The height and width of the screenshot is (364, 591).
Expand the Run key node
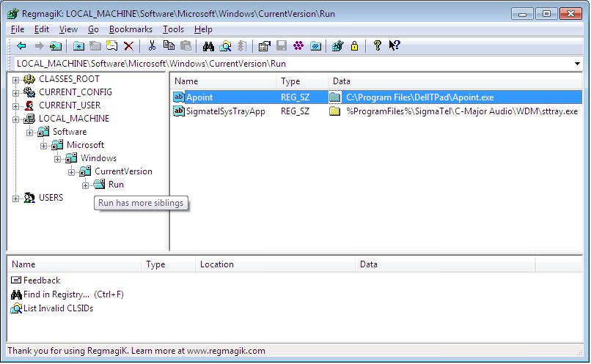85,185
